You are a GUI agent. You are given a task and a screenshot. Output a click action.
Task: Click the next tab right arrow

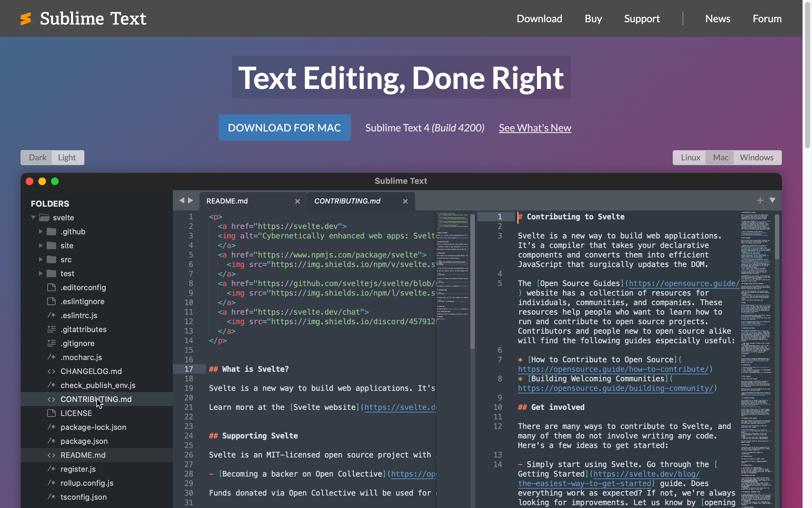(191, 200)
